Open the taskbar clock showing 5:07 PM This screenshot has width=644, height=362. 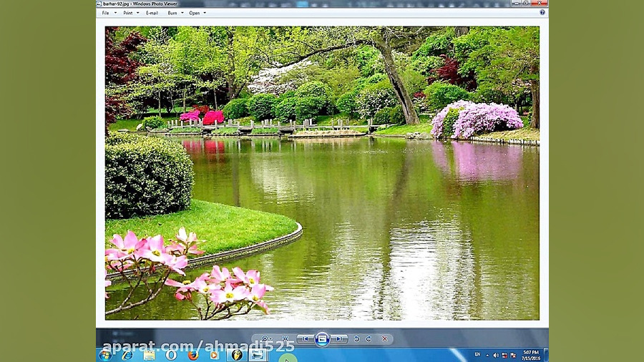(531, 356)
